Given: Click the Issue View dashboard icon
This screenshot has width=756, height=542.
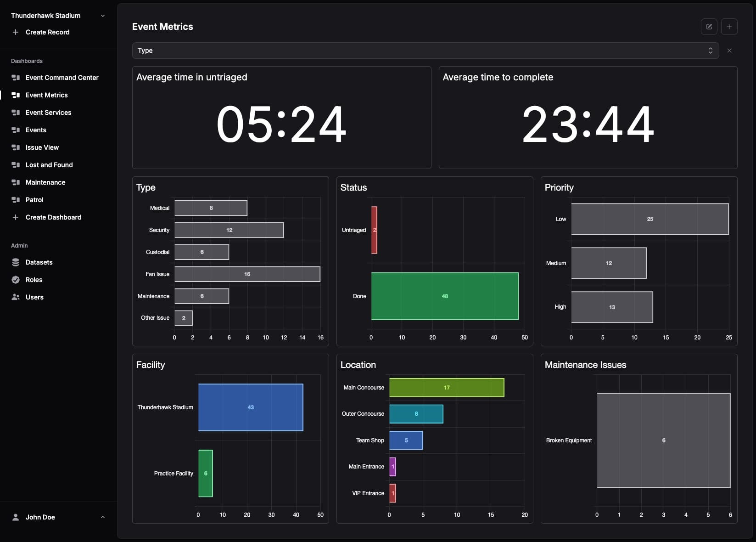Looking at the screenshot, I should (16, 147).
